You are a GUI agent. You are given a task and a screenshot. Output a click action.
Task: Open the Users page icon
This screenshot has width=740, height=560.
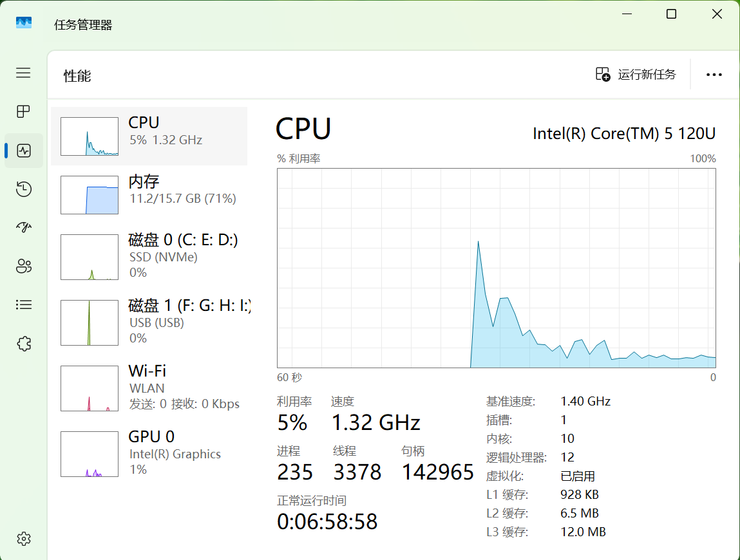coord(23,266)
